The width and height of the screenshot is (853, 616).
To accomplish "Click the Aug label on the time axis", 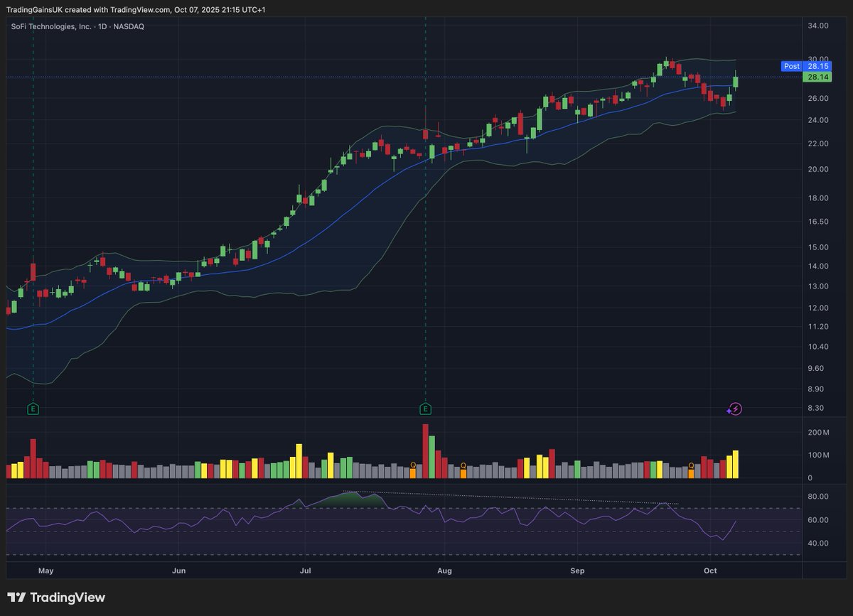I will (445, 571).
